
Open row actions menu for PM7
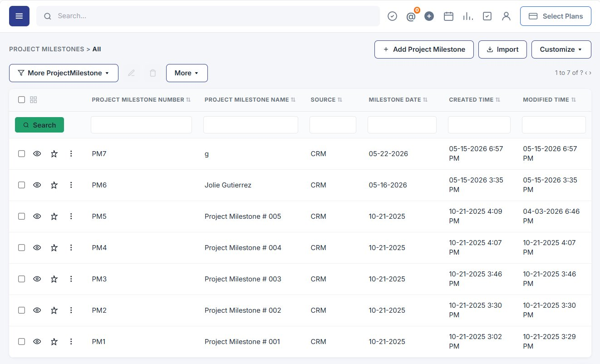coord(71,154)
